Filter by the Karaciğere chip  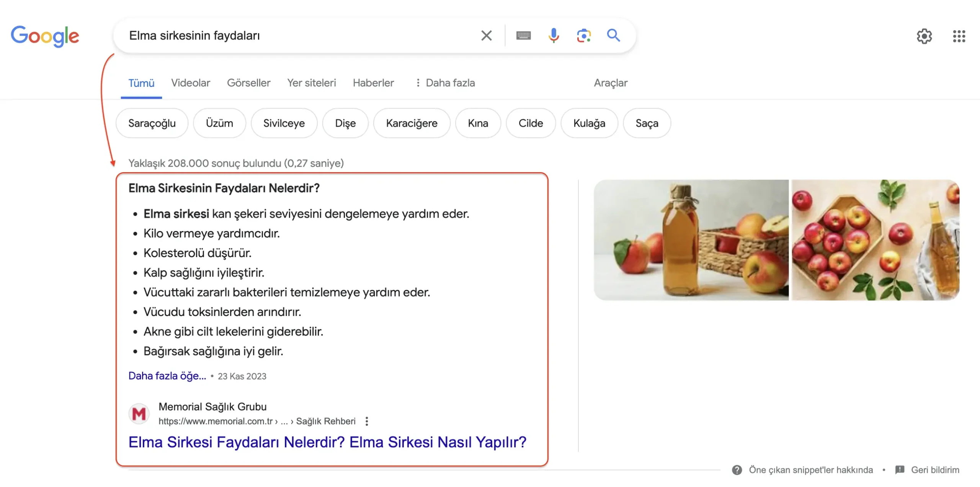[x=412, y=123]
